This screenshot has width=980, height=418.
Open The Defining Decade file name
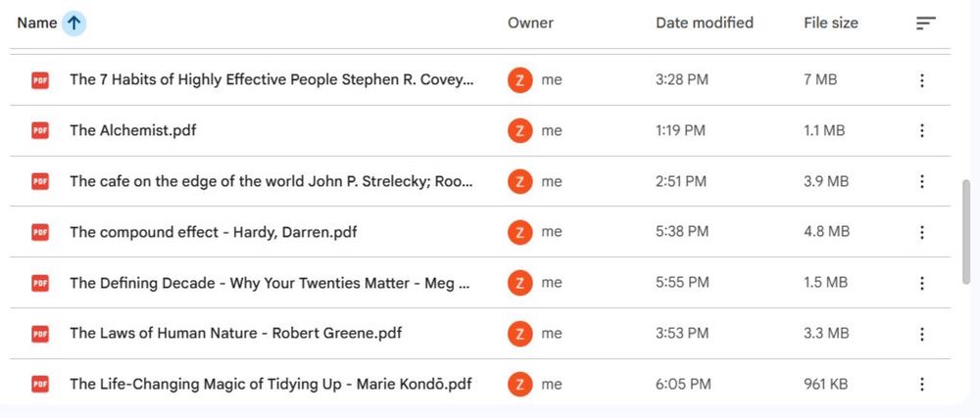tap(269, 283)
